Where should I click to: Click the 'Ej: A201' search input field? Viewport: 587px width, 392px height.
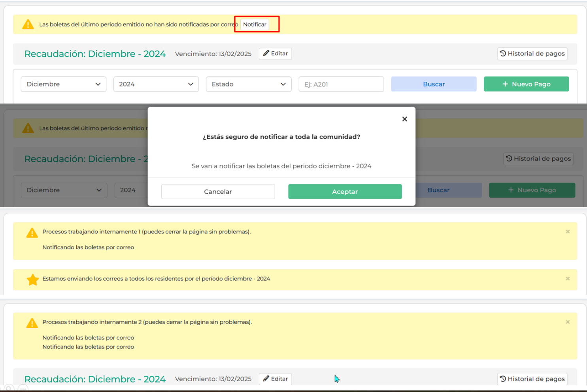click(341, 84)
